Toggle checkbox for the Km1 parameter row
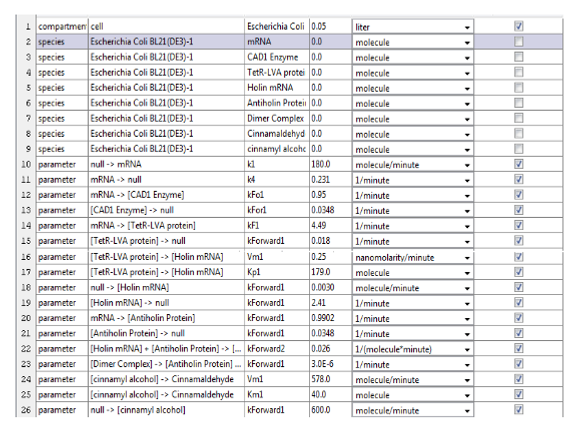This screenshot has height=430, width=578. click(x=518, y=394)
